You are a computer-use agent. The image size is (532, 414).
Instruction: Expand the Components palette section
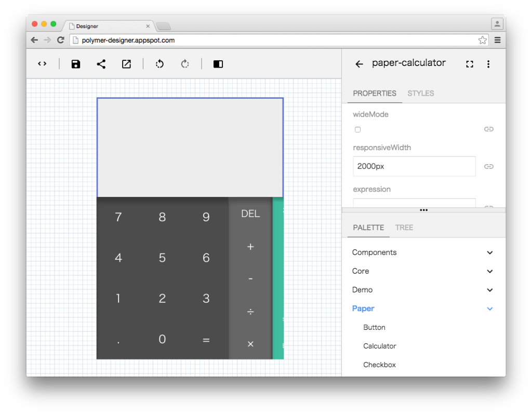click(x=489, y=252)
